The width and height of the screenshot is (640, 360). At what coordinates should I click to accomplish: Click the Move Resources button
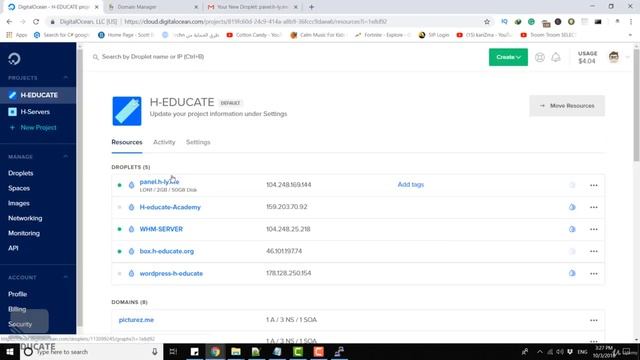(x=567, y=106)
